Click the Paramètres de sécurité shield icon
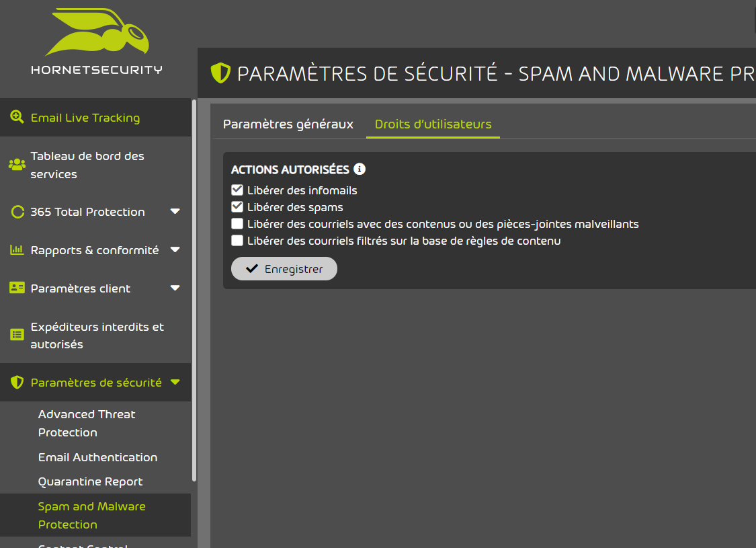Viewport: 756px width, 548px height. pos(17,383)
